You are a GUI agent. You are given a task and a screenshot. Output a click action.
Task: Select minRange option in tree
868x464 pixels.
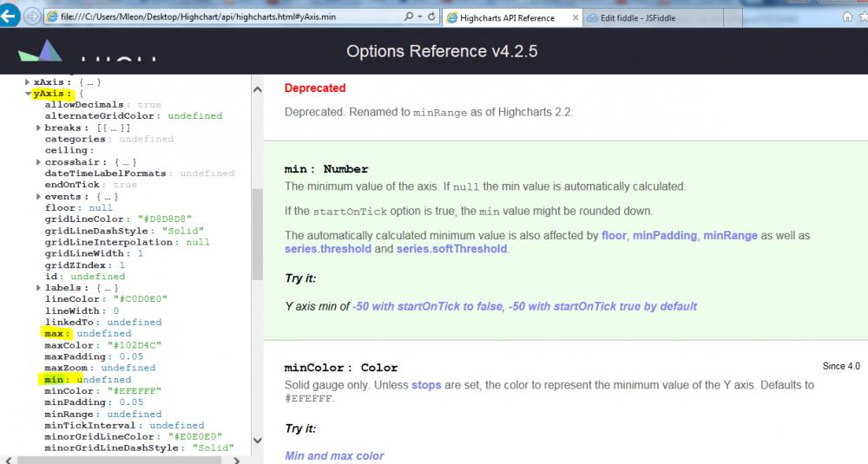tap(69, 415)
